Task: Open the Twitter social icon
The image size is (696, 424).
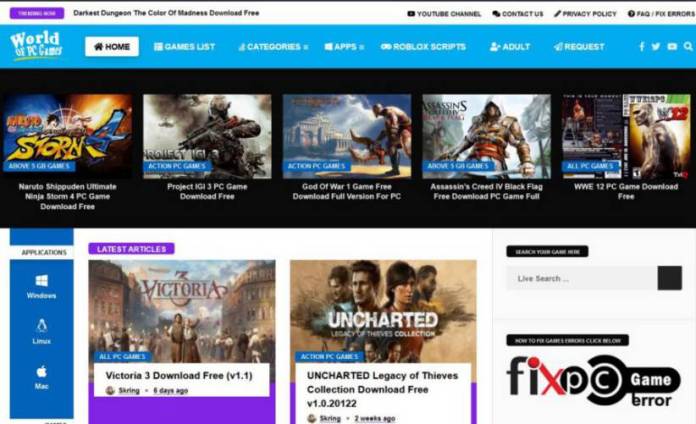Action: click(x=656, y=47)
